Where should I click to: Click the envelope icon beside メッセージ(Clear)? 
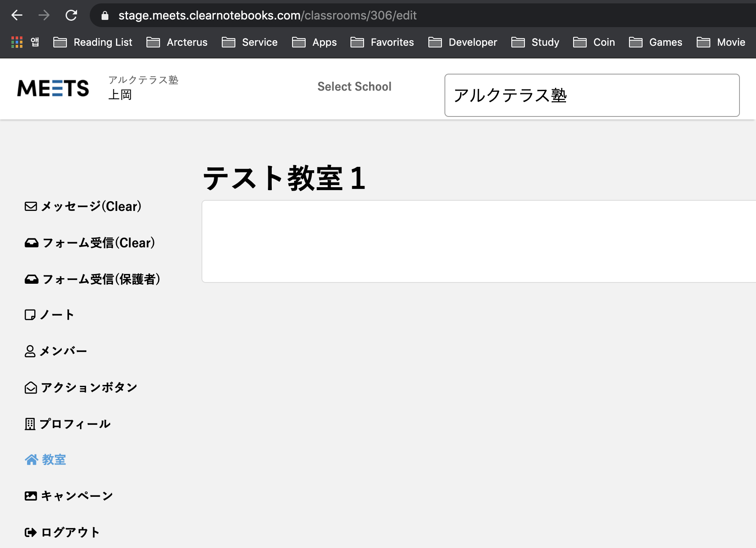[30, 207]
